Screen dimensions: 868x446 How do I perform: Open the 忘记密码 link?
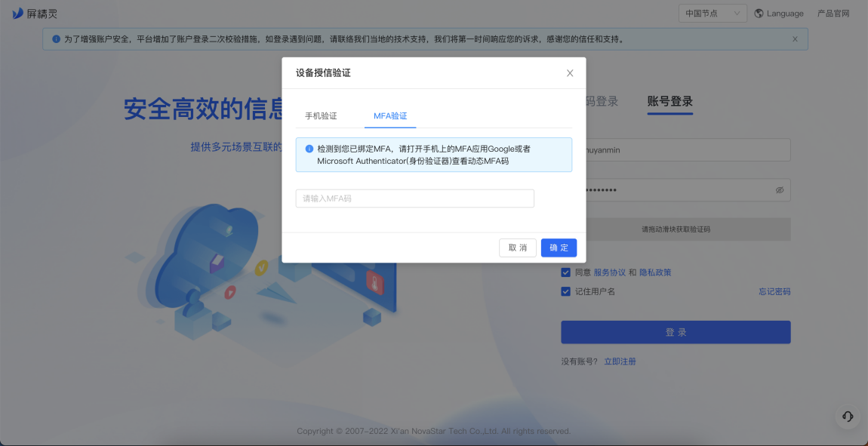774,291
